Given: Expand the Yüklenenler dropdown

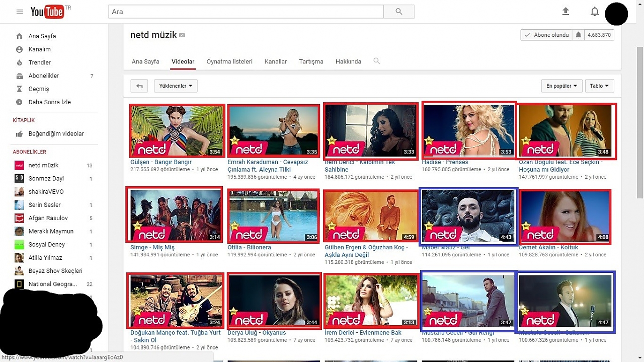Looking at the screenshot, I should [176, 86].
